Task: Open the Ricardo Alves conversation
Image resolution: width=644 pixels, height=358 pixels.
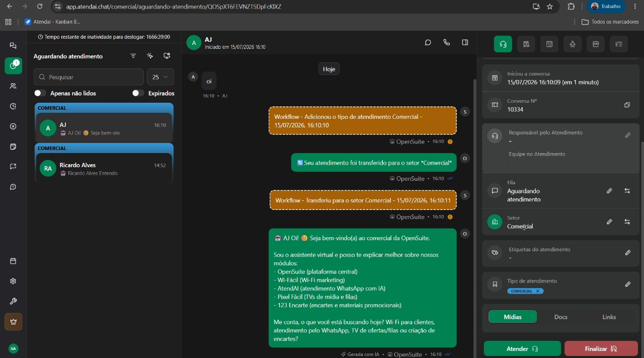Action: tap(104, 169)
